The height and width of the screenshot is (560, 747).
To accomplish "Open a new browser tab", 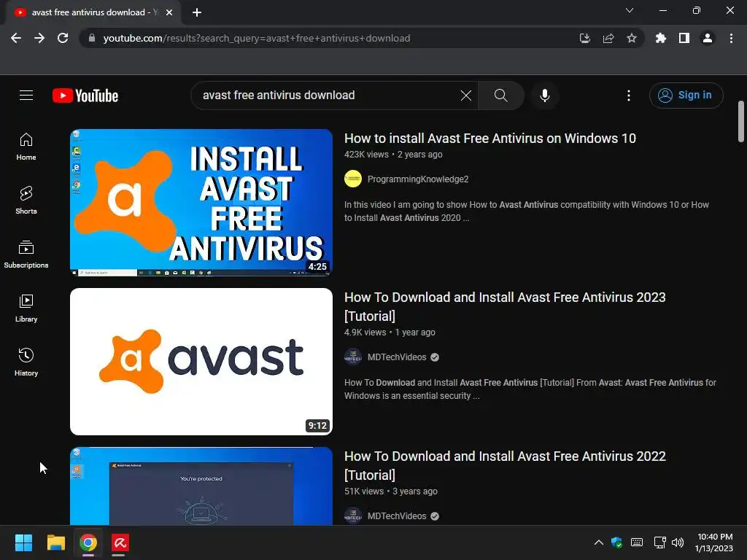I will click(197, 12).
